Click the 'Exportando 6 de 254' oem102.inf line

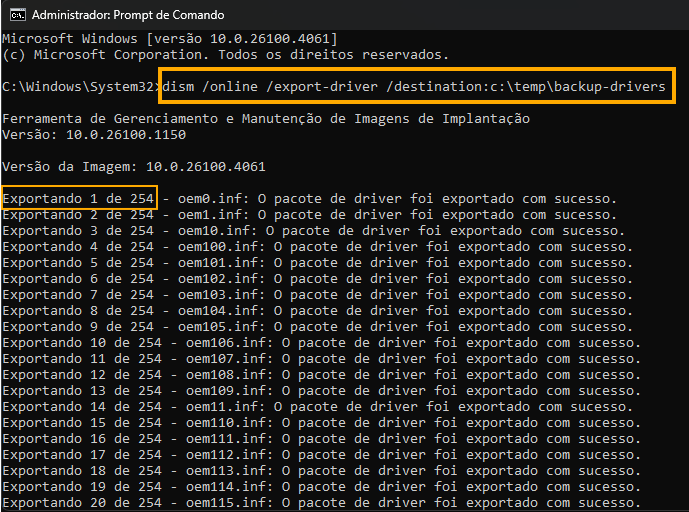(318, 279)
